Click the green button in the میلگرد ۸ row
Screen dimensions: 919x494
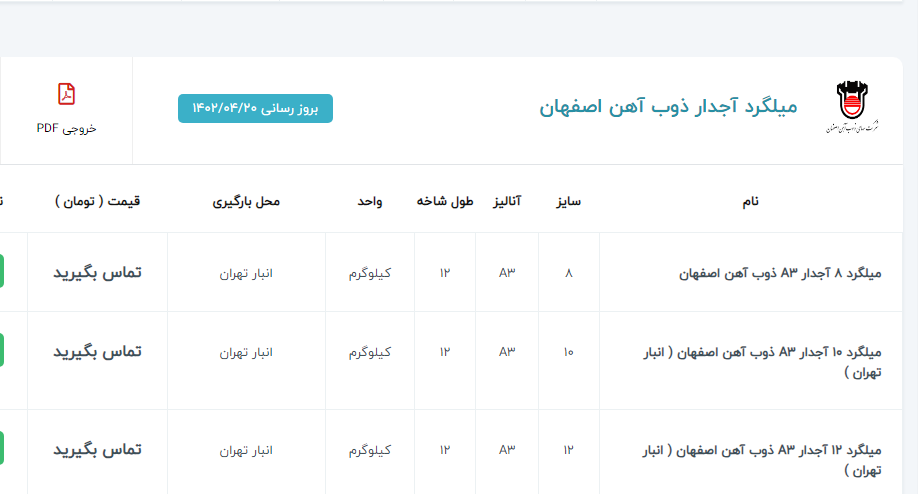tap(2, 271)
